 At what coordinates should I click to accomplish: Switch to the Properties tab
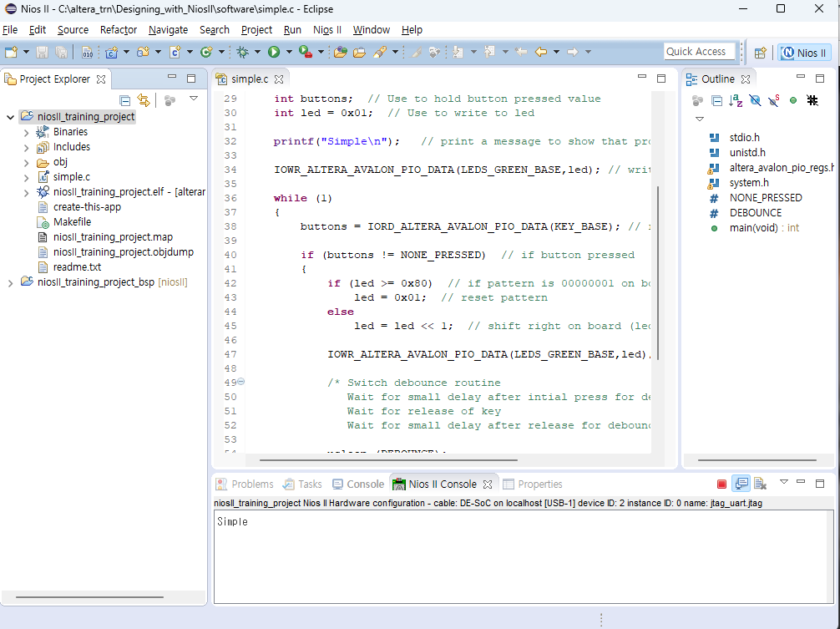click(533, 484)
